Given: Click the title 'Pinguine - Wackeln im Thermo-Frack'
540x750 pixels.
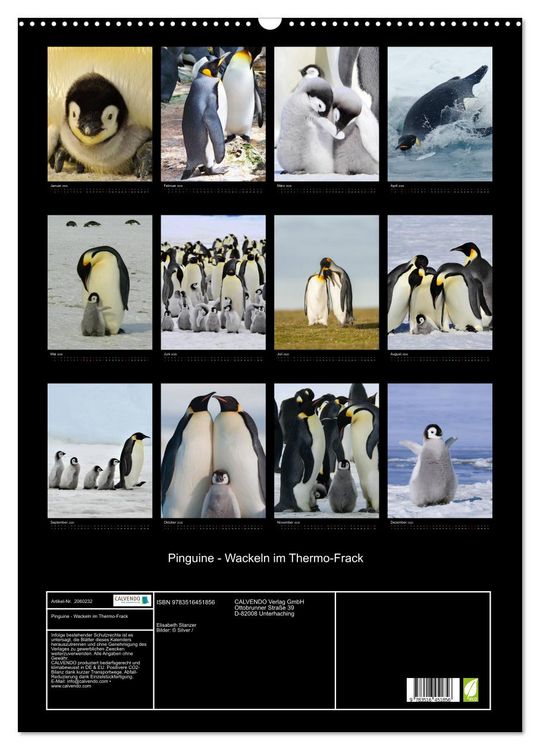Looking at the screenshot, I should (x=265, y=558).
